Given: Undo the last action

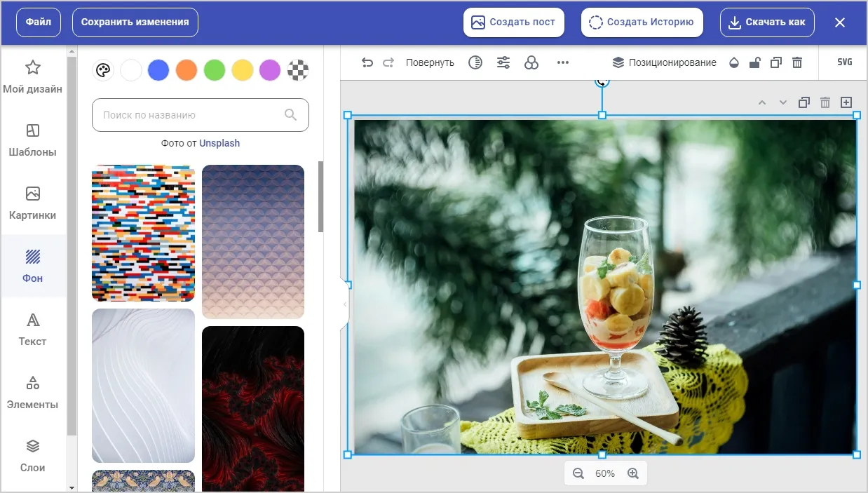Looking at the screenshot, I should (x=367, y=62).
